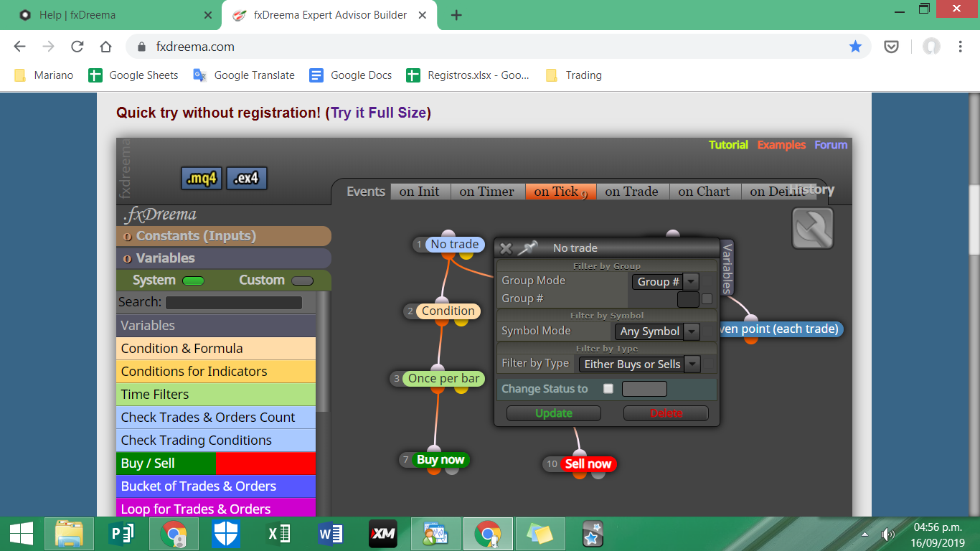Viewport: 980px width, 551px height.
Task: Select the on Tick event tab
Action: (x=561, y=192)
